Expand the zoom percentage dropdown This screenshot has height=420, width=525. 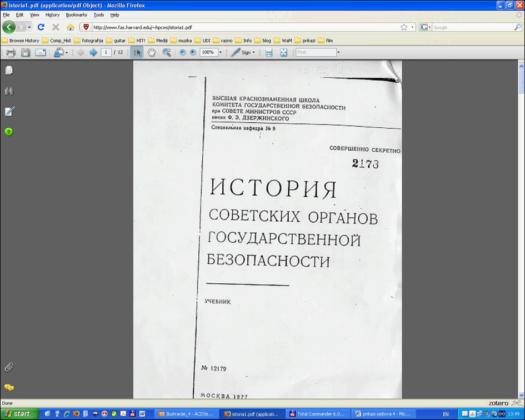(x=221, y=52)
